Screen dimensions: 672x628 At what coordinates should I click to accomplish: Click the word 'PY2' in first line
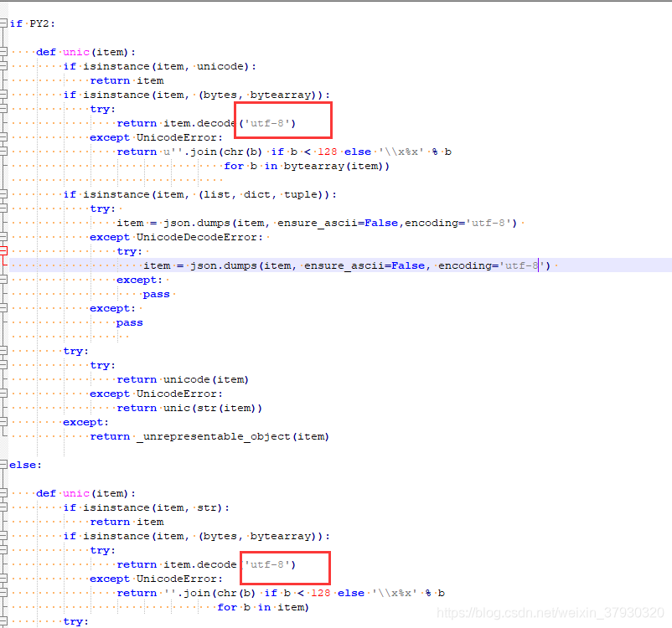(x=39, y=23)
